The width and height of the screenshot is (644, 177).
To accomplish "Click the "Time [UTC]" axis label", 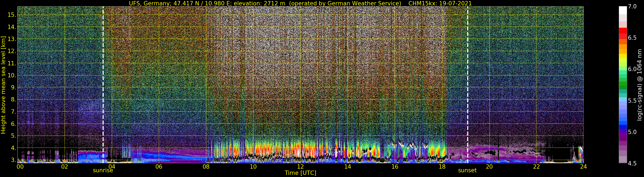I will pyautogui.click(x=300, y=173).
